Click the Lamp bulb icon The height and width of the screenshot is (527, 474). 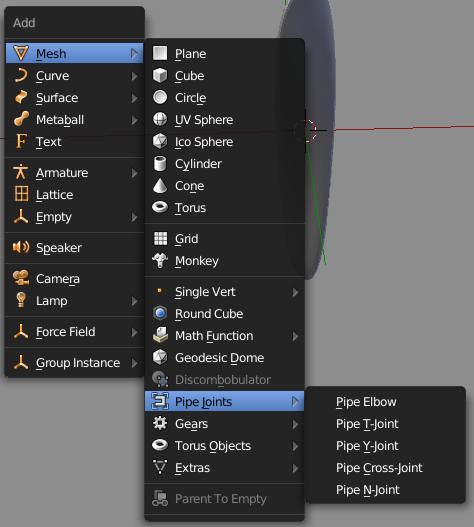click(x=21, y=300)
